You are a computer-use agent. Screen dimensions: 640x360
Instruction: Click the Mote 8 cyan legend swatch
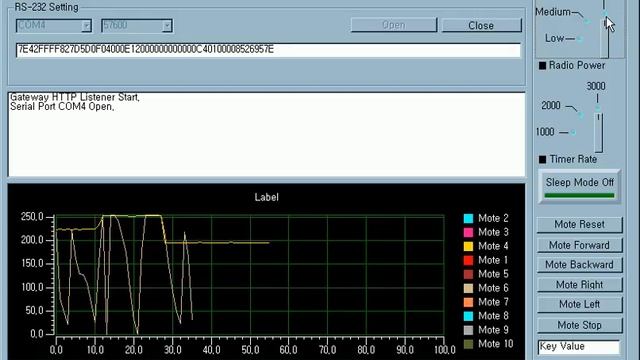[468, 316]
